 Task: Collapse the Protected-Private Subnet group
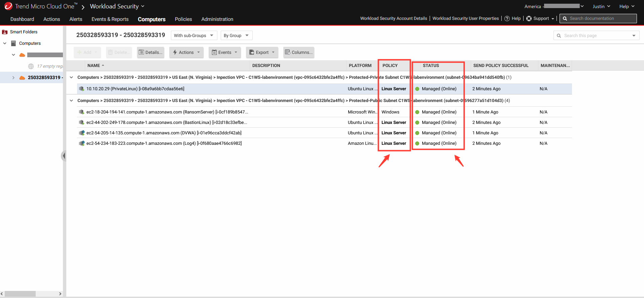(x=71, y=77)
